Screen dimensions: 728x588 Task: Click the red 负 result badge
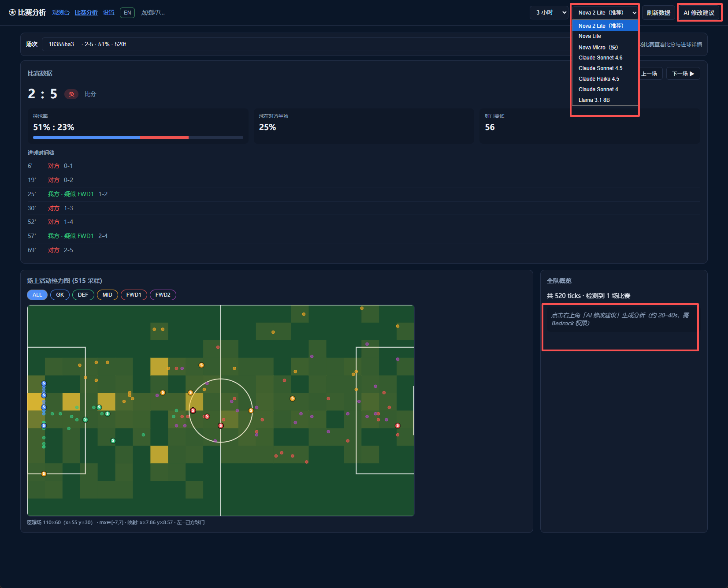71,94
